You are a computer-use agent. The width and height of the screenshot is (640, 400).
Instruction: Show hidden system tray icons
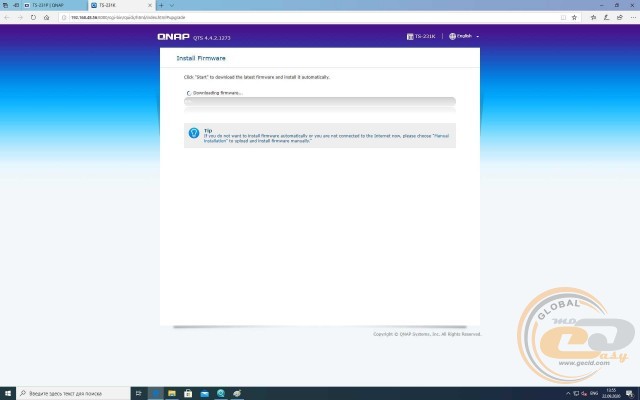(x=568, y=393)
